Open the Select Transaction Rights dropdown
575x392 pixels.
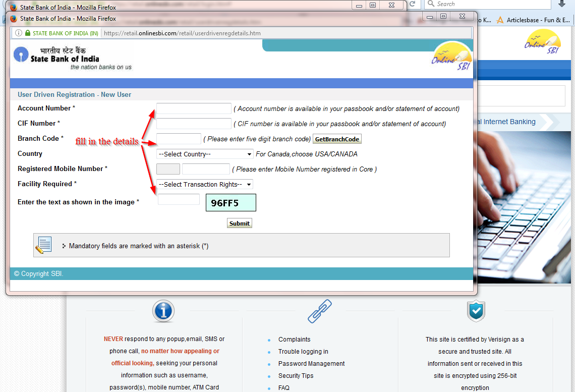coord(205,185)
